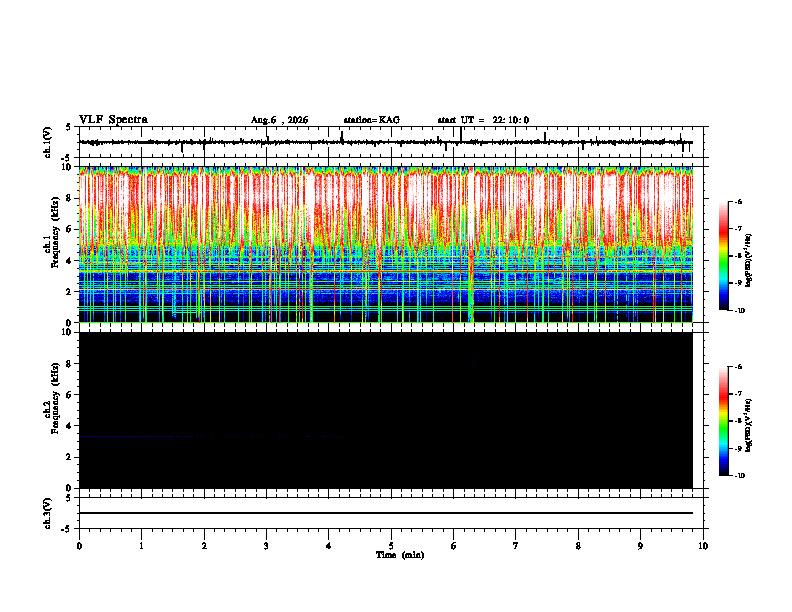Select the ch.1 spectrogram color bar
This screenshot has width=792, height=612.
tap(723, 256)
